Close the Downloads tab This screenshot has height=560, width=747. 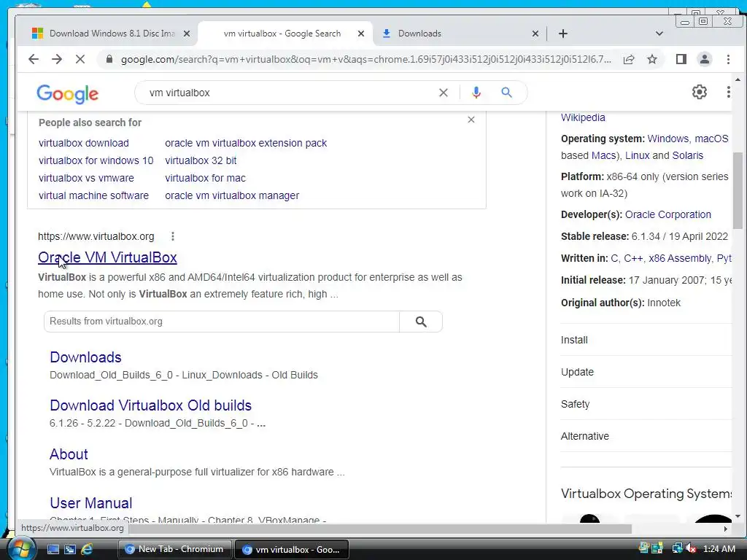[535, 34]
